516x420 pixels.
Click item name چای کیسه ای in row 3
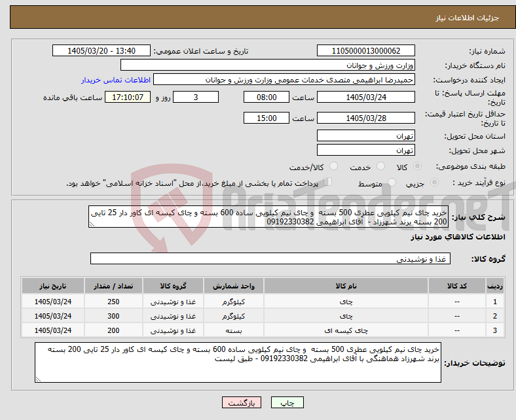click(x=346, y=330)
